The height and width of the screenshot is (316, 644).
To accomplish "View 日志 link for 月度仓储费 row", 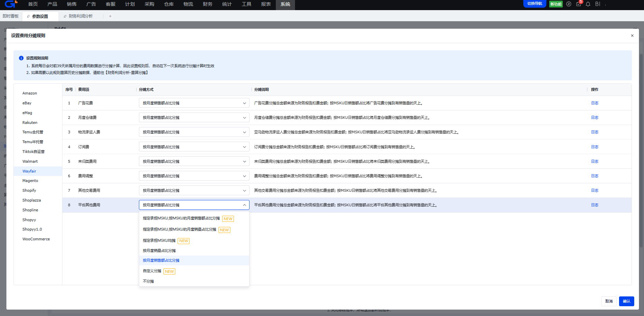I will pos(594,117).
